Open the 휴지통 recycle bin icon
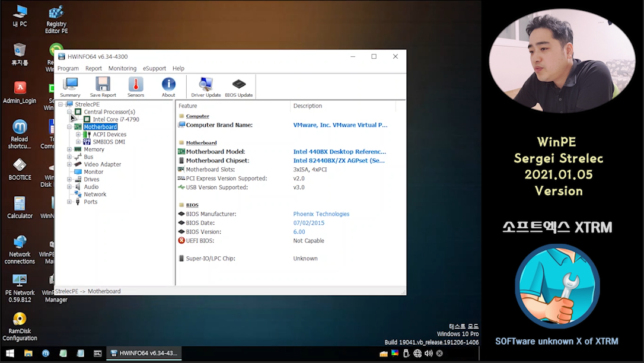 (20, 54)
